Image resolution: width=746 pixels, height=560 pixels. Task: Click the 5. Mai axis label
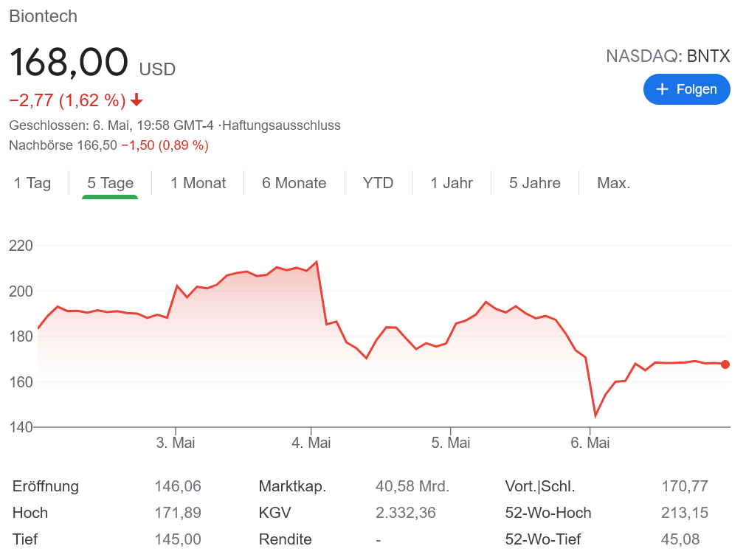click(x=451, y=443)
